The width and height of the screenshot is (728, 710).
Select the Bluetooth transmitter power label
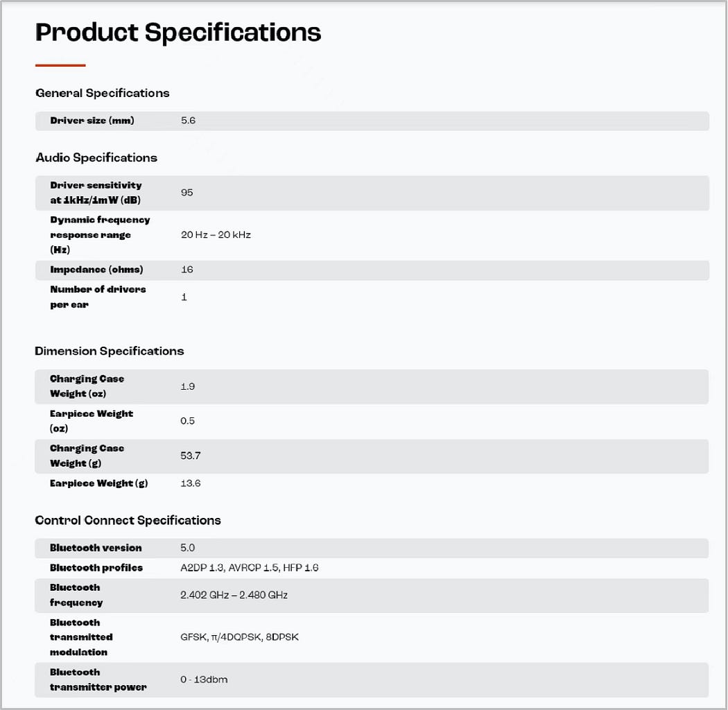click(x=98, y=679)
